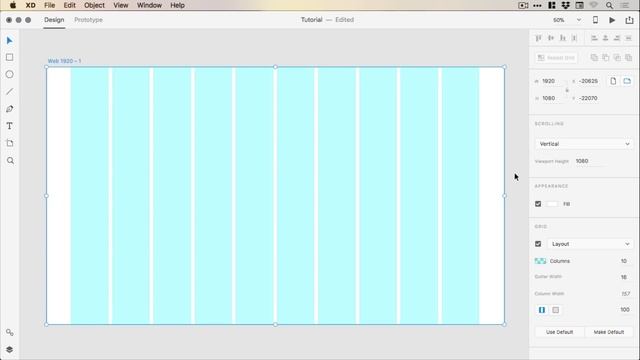Switch to the Design tab
The width and height of the screenshot is (640, 360).
[x=54, y=20]
